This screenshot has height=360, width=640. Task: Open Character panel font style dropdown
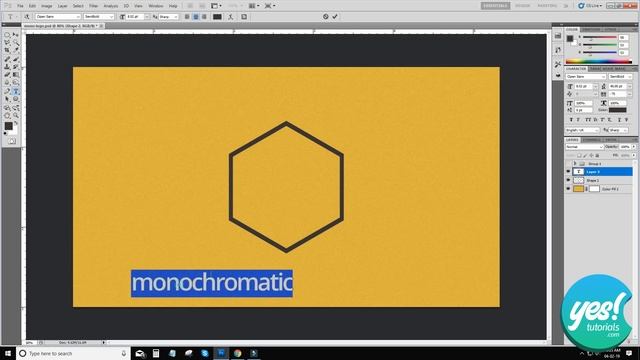(x=620, y=77)
